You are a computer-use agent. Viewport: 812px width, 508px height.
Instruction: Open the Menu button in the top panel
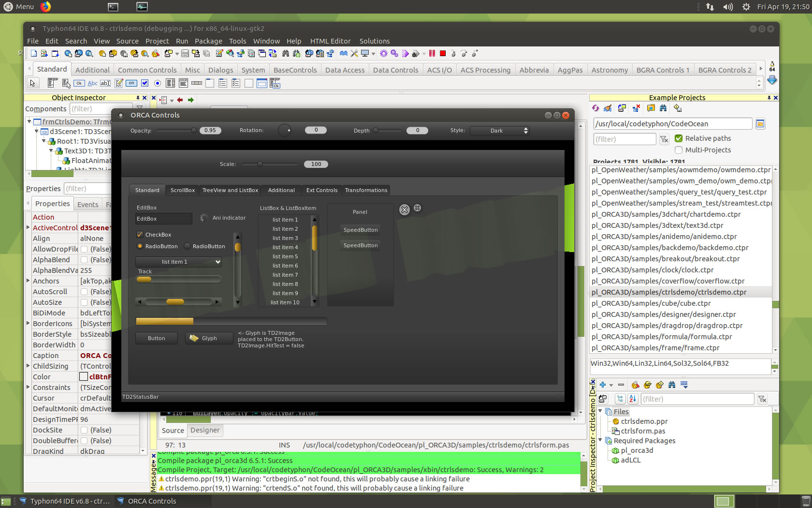click(x=19, y=7)
